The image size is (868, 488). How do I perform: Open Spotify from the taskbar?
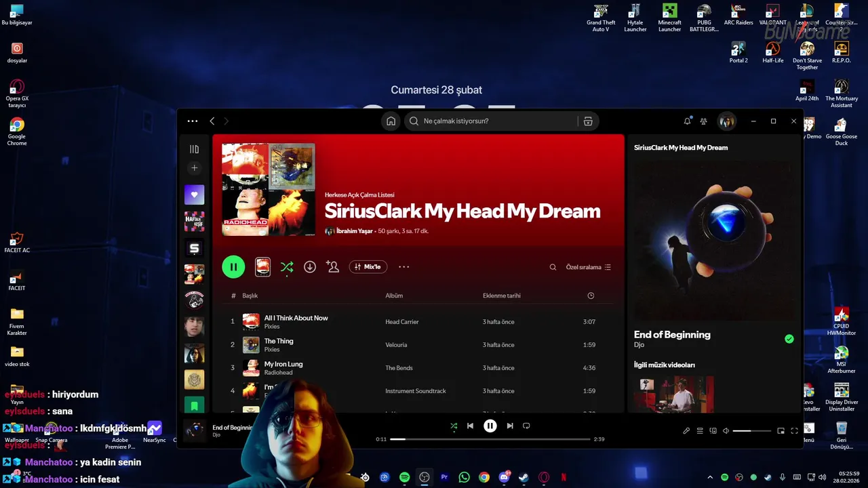[x=404, y=477]
